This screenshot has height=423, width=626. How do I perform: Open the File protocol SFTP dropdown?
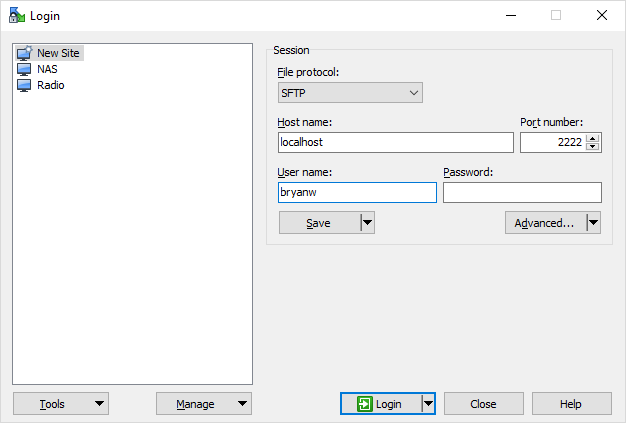click(350, 93)
